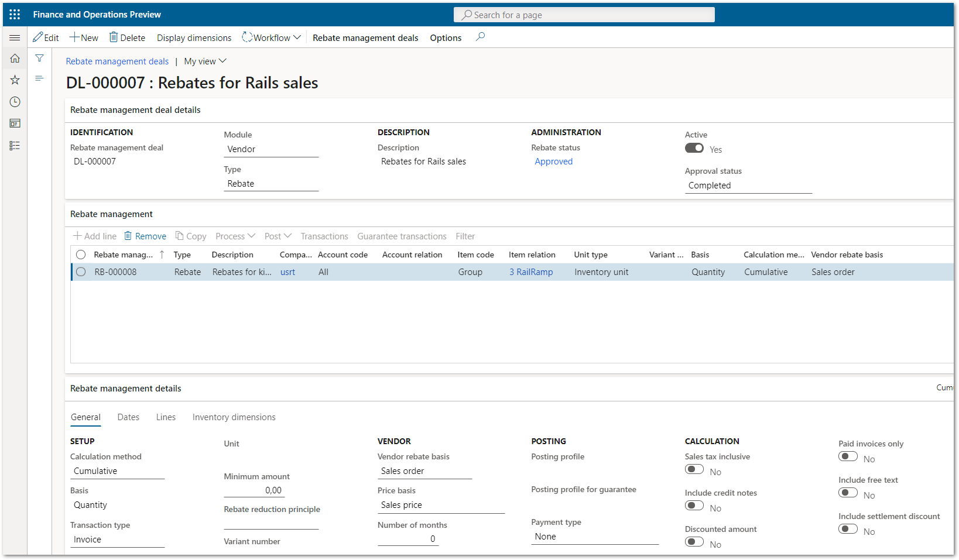Open Workflow dropdown

271,37
